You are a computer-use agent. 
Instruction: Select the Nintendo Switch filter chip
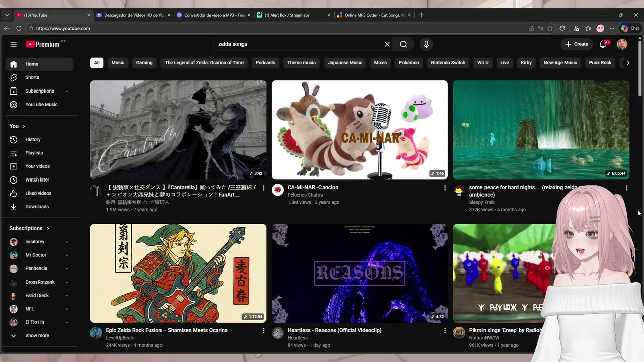(x=448, y=63)
